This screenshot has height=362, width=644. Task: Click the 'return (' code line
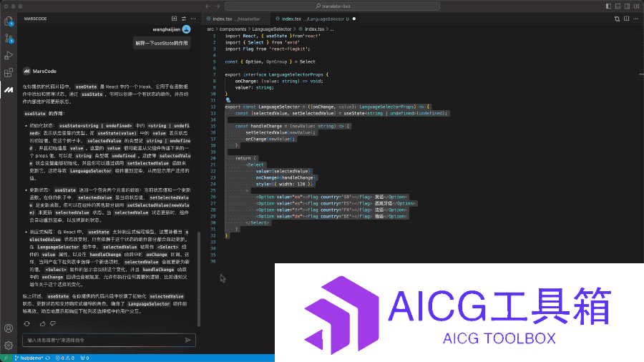[245, 158]
